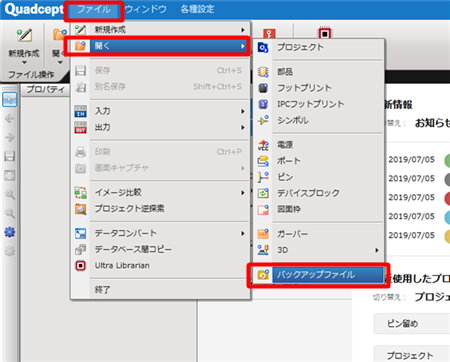Image resolution: width=450 pixels, height=362 pixels.
Task: Click the 新規作成 pencil toolbar icon
Action: [24, 35]
